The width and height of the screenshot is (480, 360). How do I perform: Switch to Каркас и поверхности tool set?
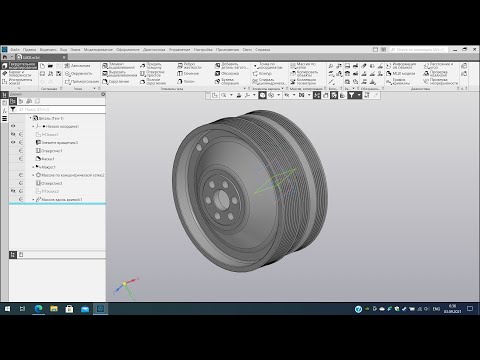[17, 73]
